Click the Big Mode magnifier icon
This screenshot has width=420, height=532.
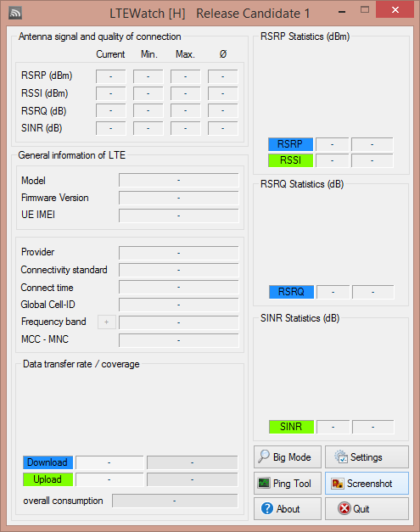pos(264,456)
